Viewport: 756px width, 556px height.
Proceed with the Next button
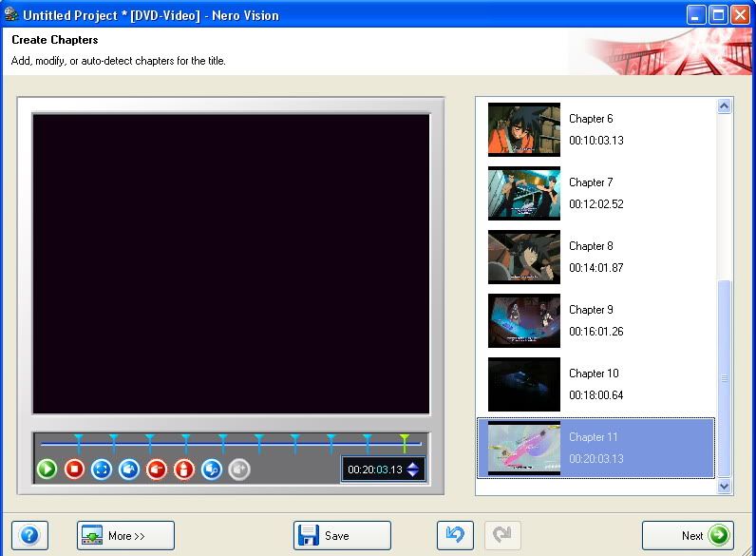[x=688, y=535]
